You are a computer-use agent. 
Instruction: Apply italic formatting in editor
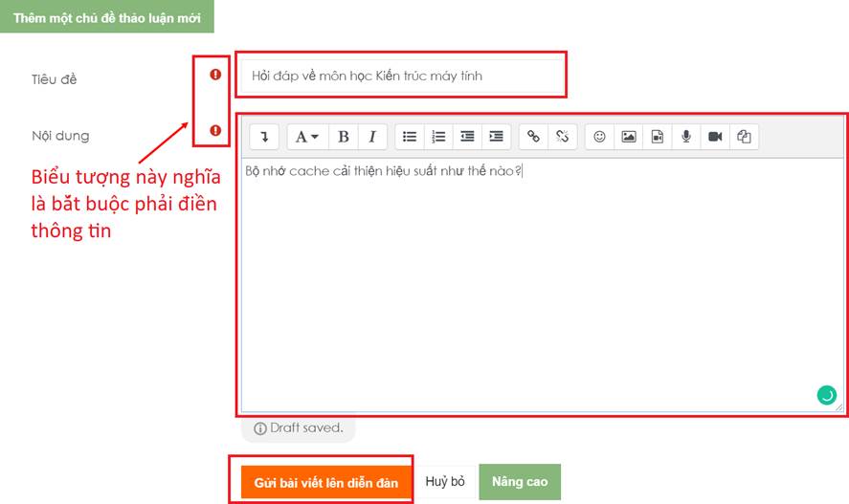point(372,136)
